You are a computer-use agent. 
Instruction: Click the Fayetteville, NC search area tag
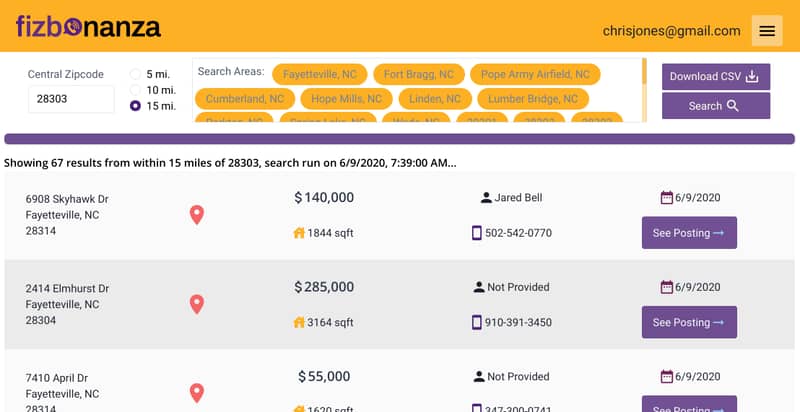(x=319, y=74)
